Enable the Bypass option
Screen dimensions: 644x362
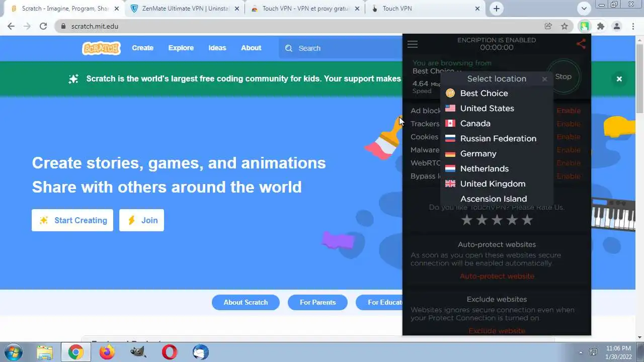(x=569, y=176)
